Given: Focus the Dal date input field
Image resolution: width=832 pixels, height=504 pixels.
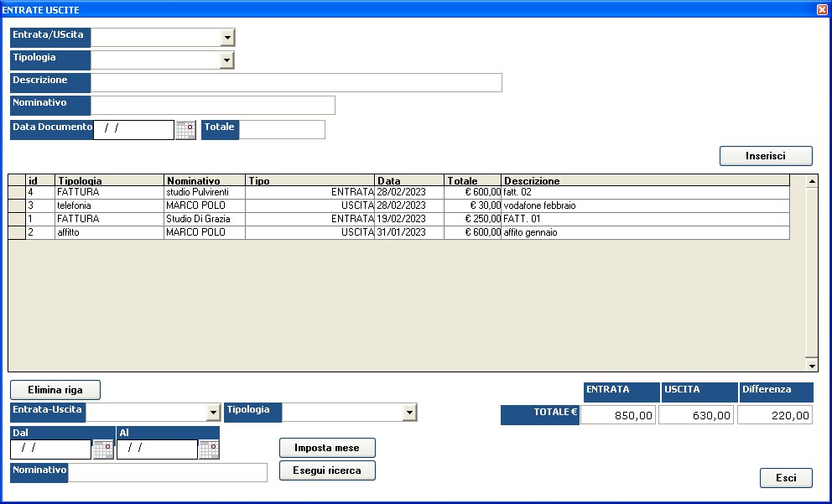Looking at the screenshot, I should click(x=51, y=449).
